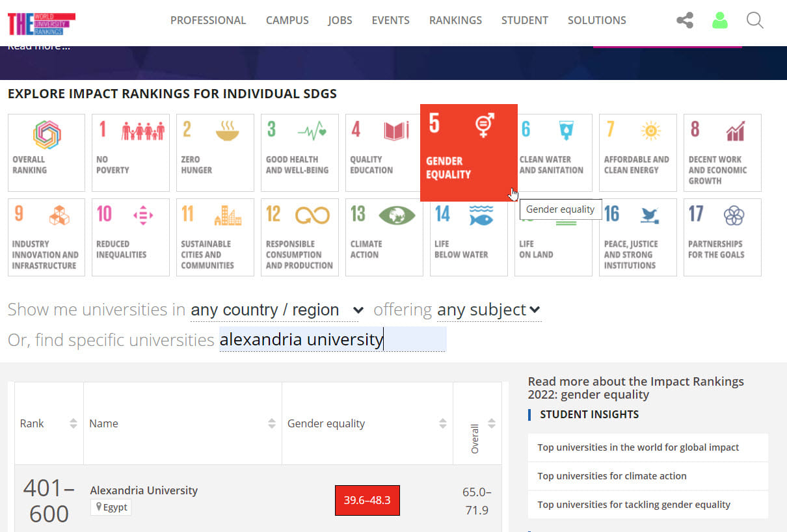Open the Rankings menu item
Viewport: 787px width, 532px height.
pyautogui.click(x=455, y=20)
